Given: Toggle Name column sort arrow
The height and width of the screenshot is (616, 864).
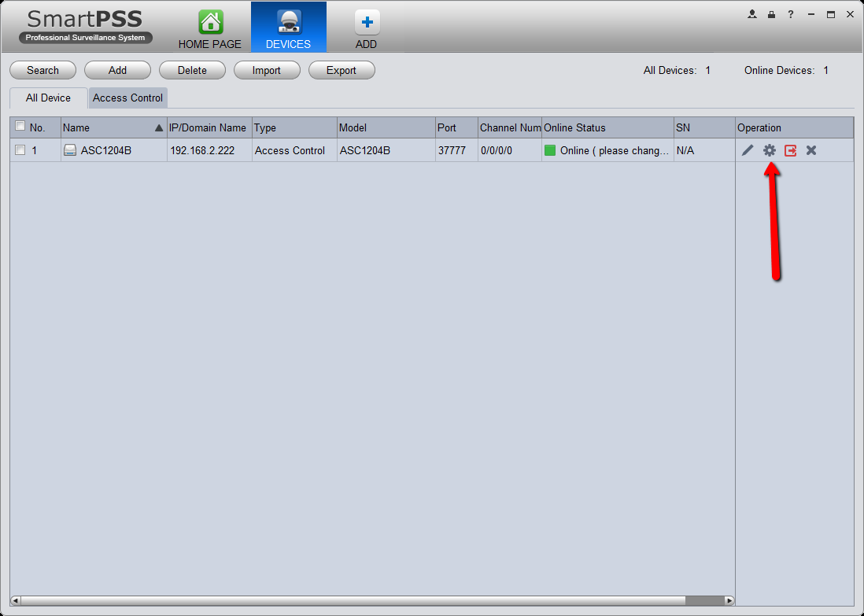Looking at the screenshot, I should click(x=159, y=127).
